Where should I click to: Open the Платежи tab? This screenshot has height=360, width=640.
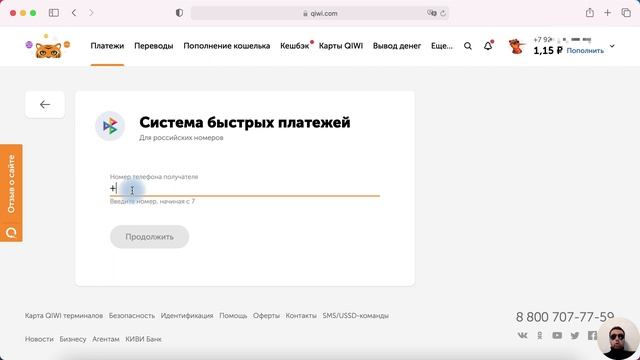[x=107, y=46]
